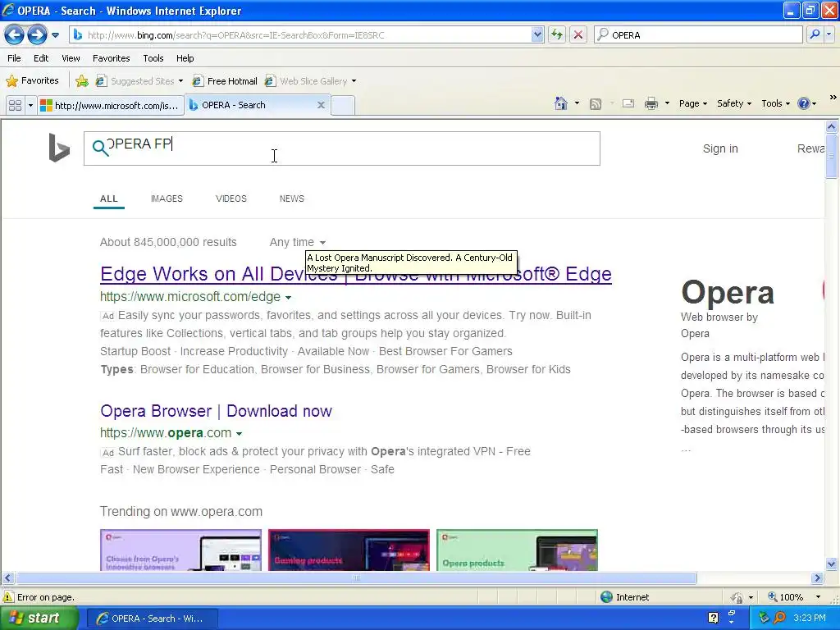Click the Help question mark icon
This screenshot has width=840, height=630.
pyautogui.click(x=804, y=103)
